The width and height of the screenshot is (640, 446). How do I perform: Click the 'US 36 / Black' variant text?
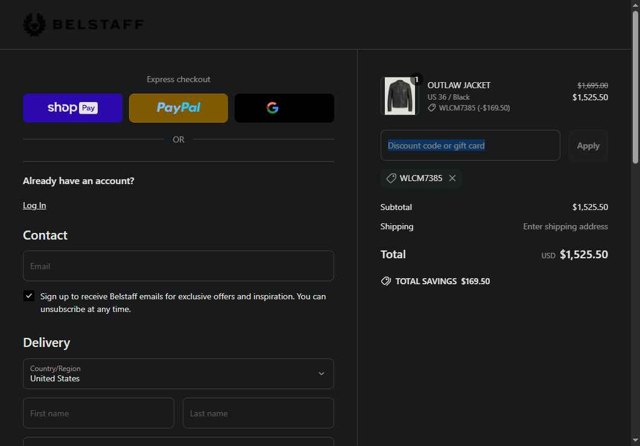[448, 97]
